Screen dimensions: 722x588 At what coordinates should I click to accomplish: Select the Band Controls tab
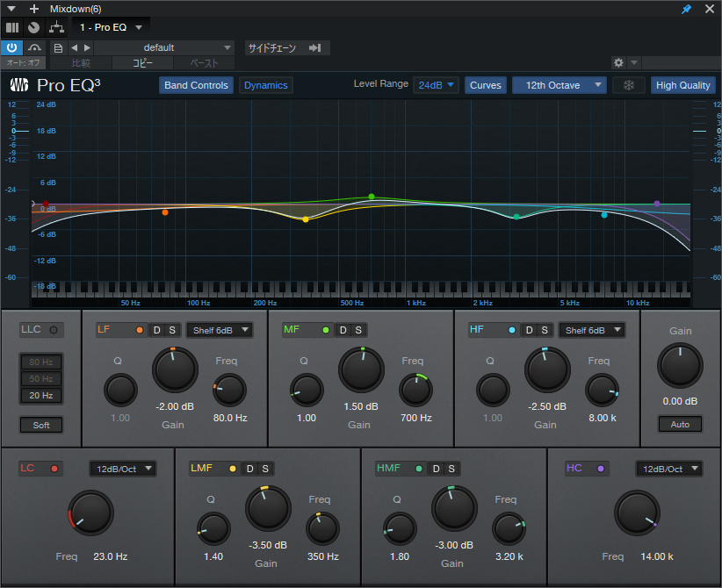pyautogui.click(x=196, y=85)
